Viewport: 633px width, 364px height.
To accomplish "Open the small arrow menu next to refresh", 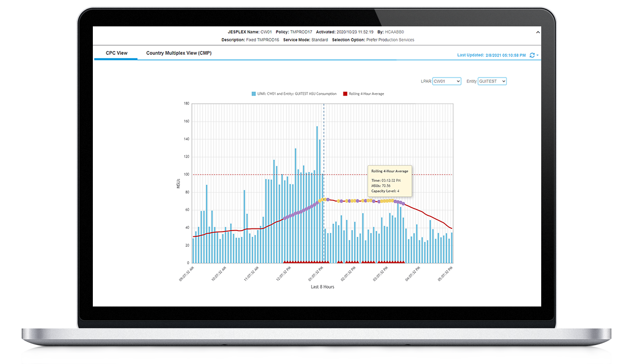I will tap(538, 55).
